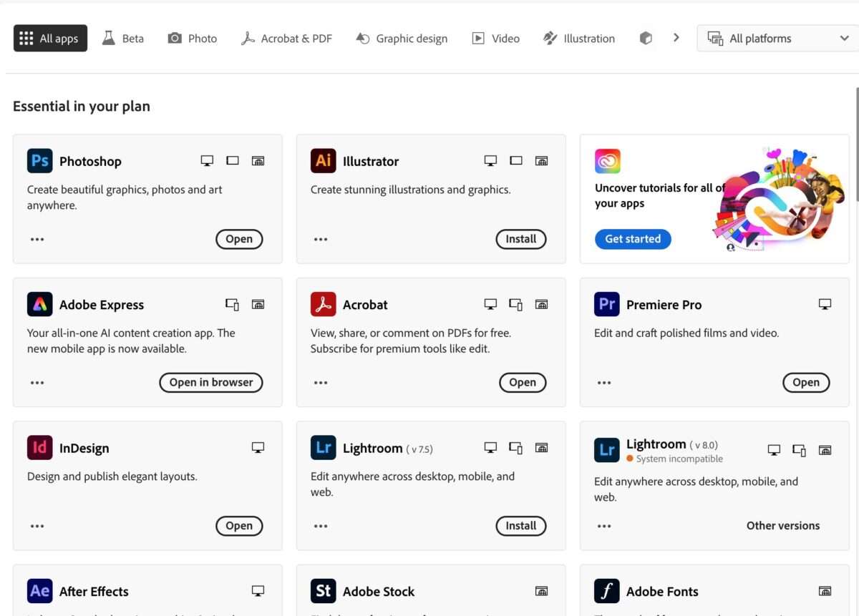Install Illustrator
The image size is (859, 616).
(x=521, y=239)
